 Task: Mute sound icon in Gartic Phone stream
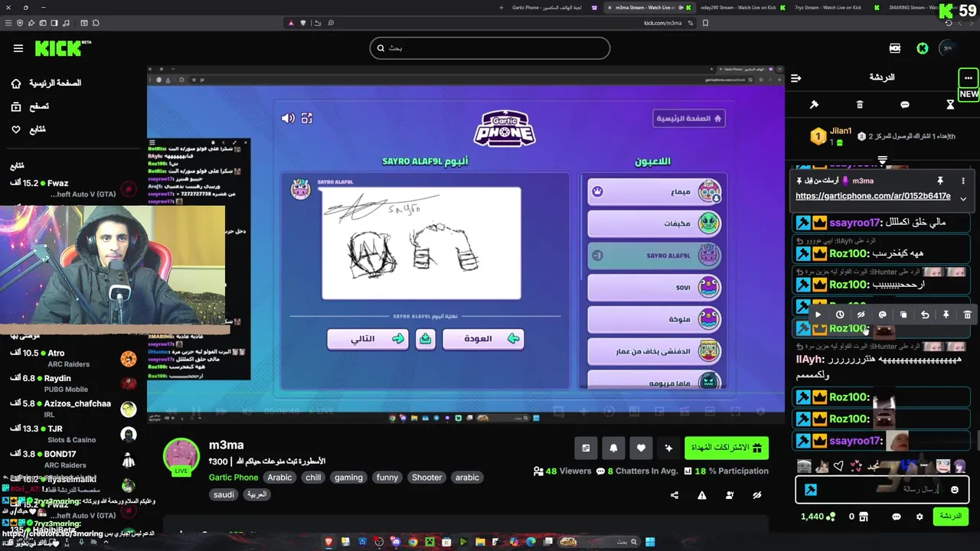[288, 119]
